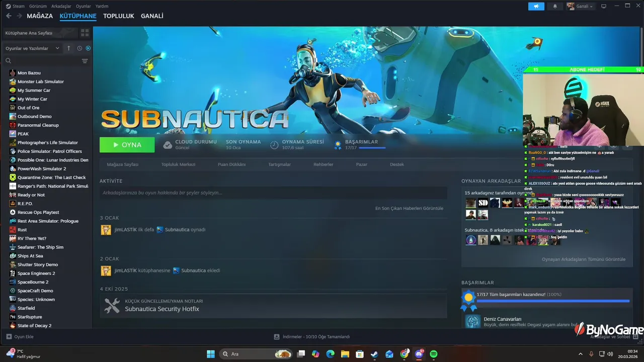Open the Windows Start button

coord(211,354)
